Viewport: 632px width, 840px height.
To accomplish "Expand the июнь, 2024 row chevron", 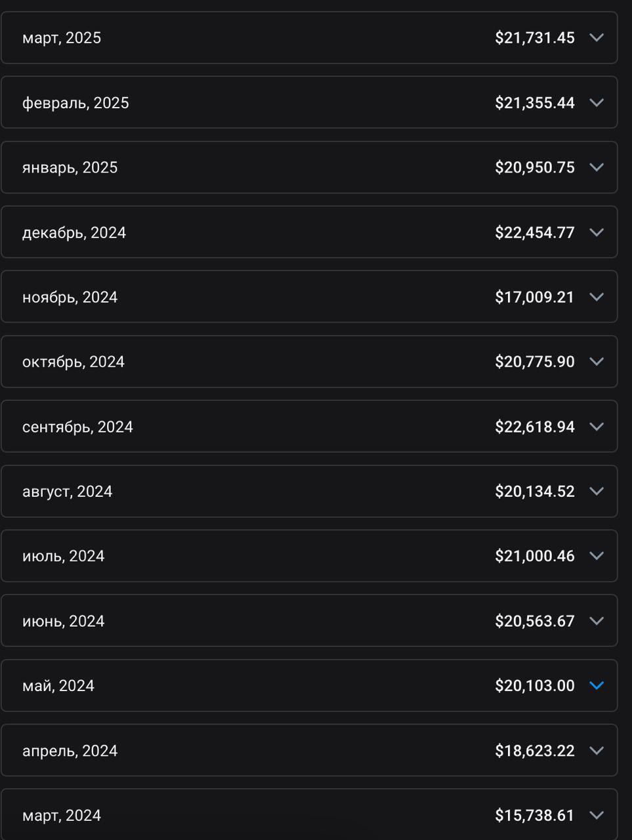I will (x=597, y=621).
